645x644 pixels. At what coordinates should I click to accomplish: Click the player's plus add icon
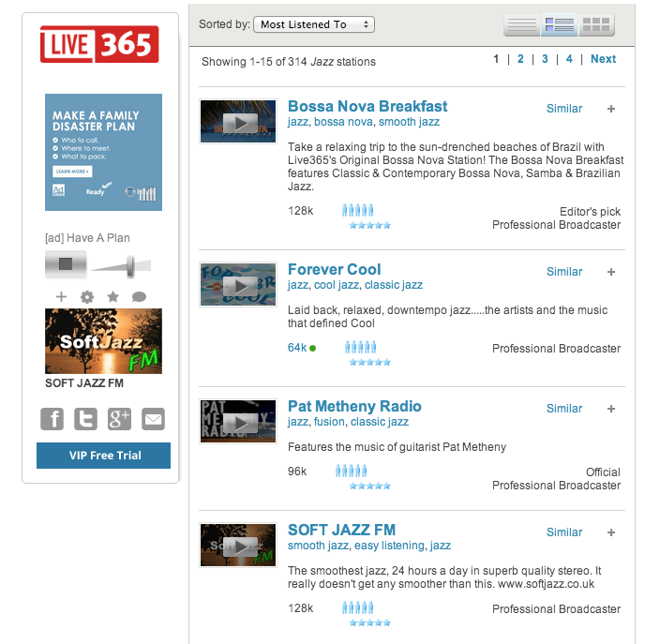point(61,296)
